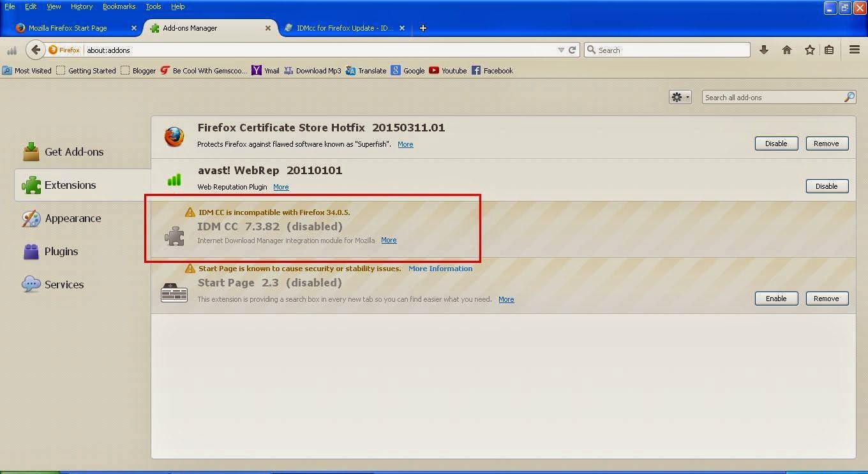Disable the avast! WebRep extension

[x=827, y=186]
